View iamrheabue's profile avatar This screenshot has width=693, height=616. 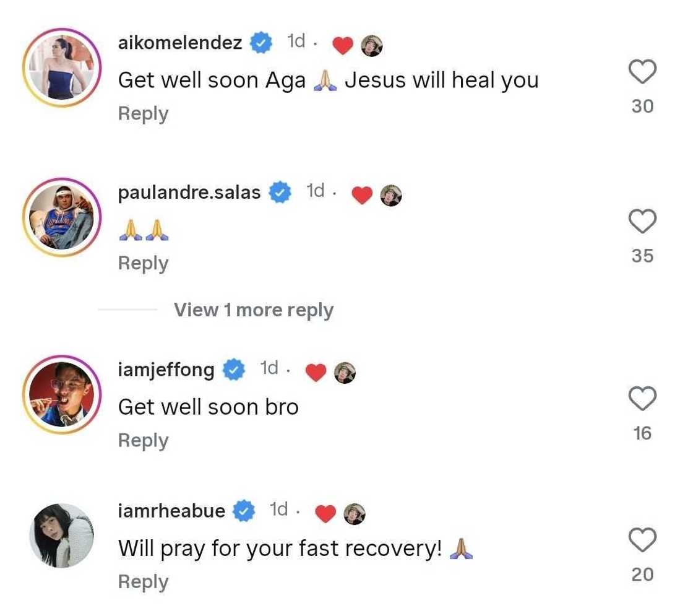61,536
